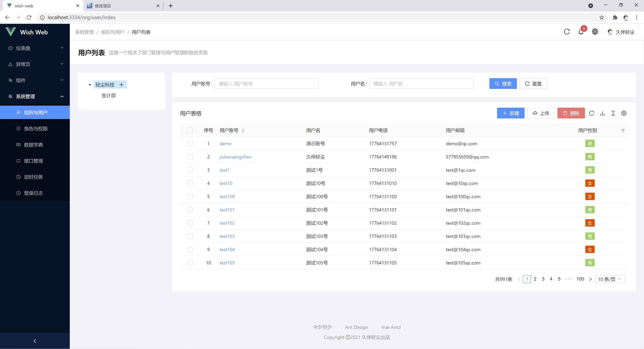Check the row for test104
Image resolution: width=644 pixels, height=349 pixels.
coord(190,249)
